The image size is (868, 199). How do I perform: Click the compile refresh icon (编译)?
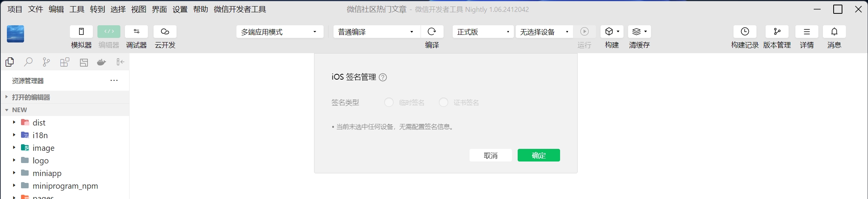[x=432, y=31]
